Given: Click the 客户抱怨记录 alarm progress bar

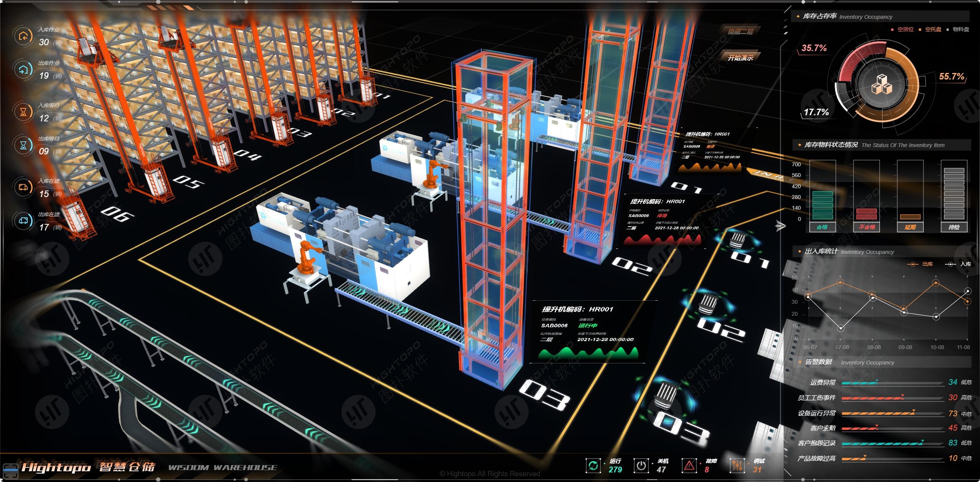Looking at the screenshot, I should 892,444.
